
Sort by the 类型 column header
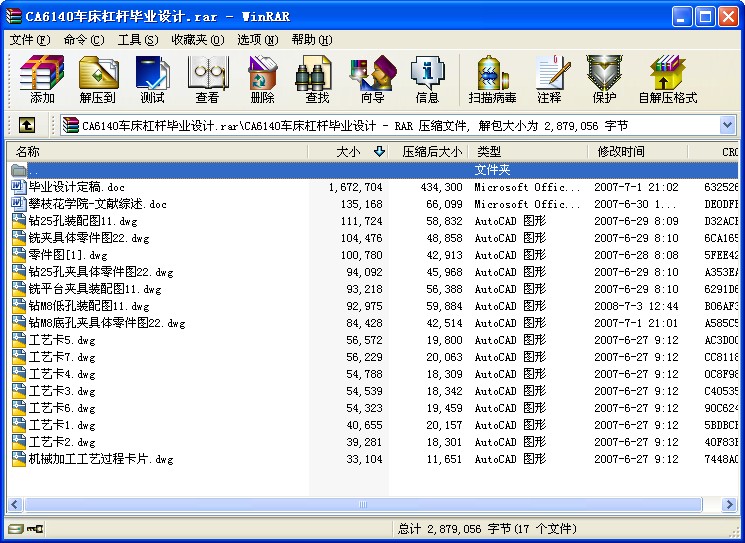(528, 152)
